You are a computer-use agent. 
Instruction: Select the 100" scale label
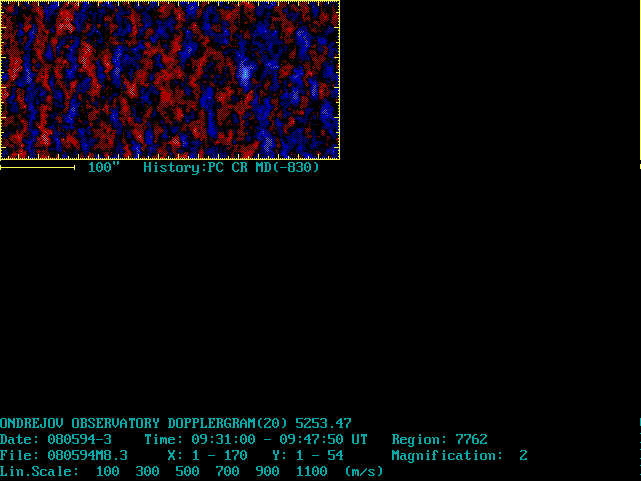click(104, 167)
